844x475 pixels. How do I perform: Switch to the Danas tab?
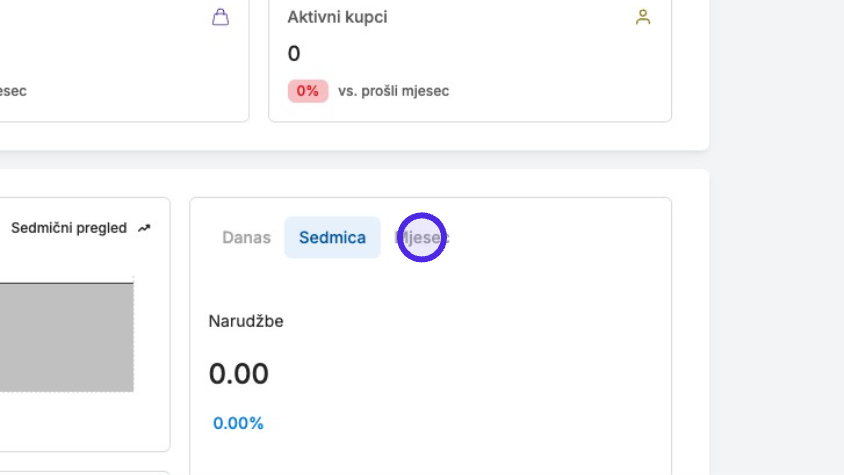pyautogui.click(x=246, y=238)
